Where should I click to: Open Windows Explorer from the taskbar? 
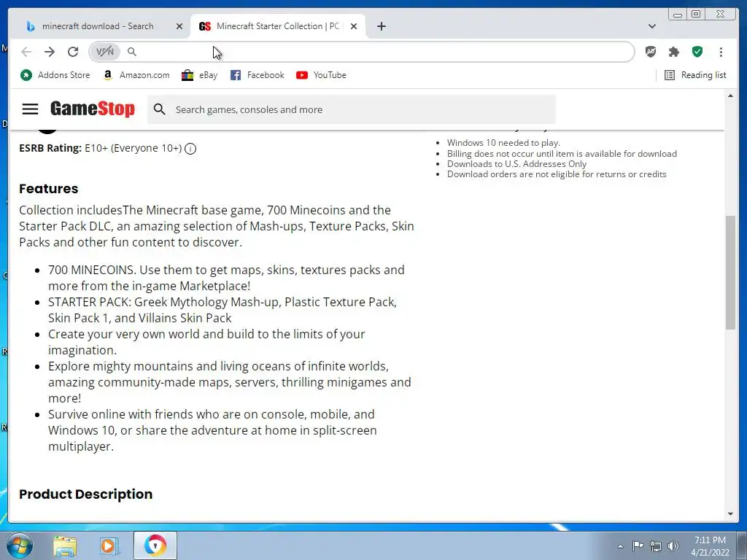pyautogui.click(x=65, y=545)
